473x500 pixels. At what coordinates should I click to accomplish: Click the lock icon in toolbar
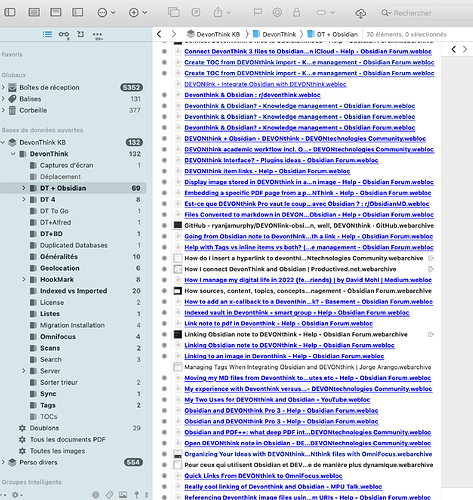point(296,13)
